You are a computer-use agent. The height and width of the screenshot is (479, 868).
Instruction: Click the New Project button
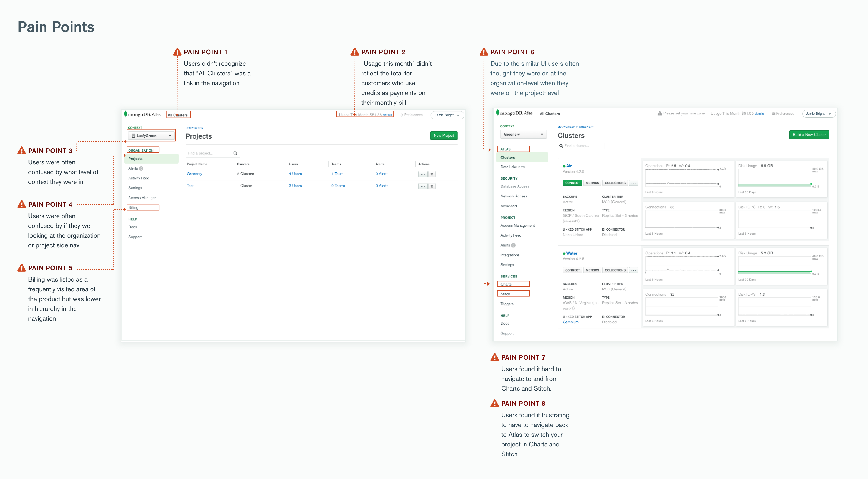[x=444, y=135]
